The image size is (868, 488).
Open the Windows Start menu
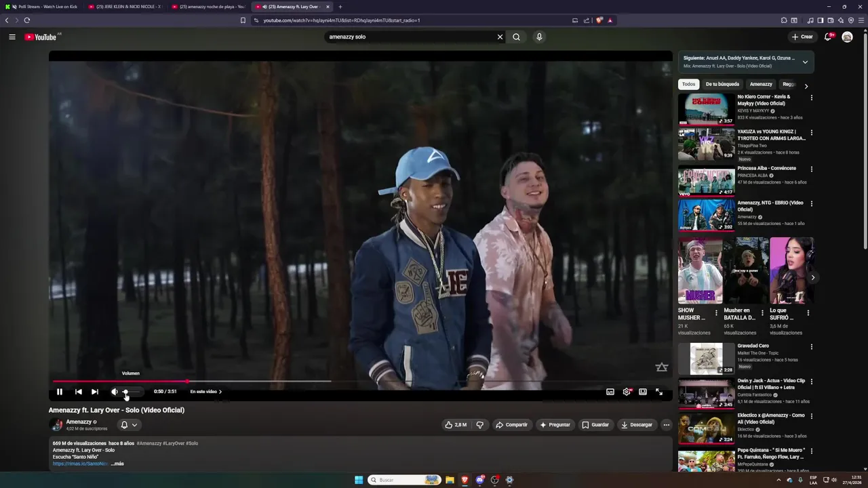(x=359, y=480)
